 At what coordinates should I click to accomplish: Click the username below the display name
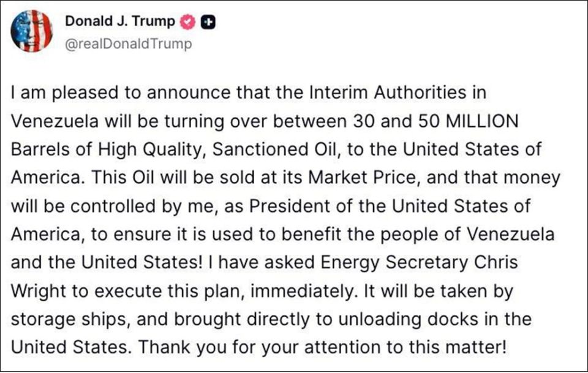click(129, 43)
